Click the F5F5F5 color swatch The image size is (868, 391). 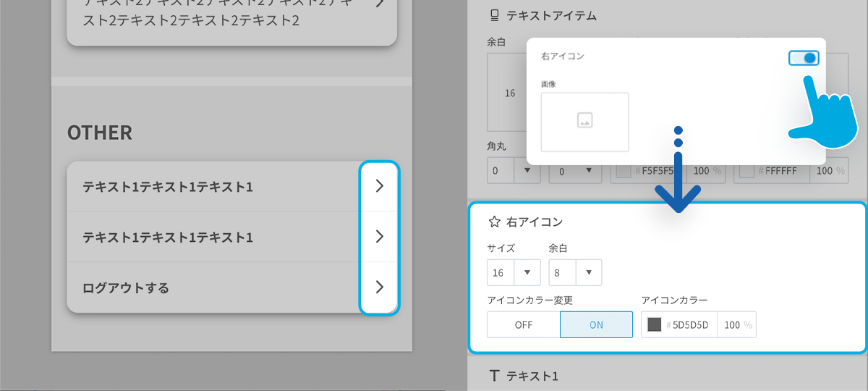click(623, 171)
